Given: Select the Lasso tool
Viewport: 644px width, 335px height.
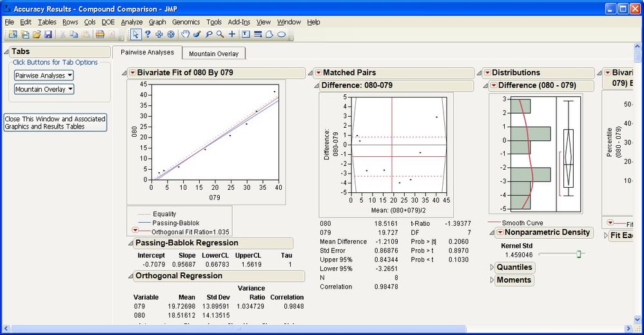Looking at the screenshot, I should tap(209, 34).
